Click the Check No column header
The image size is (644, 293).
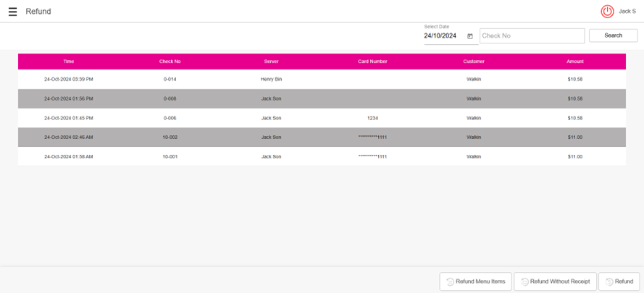[x=170, y=61]
